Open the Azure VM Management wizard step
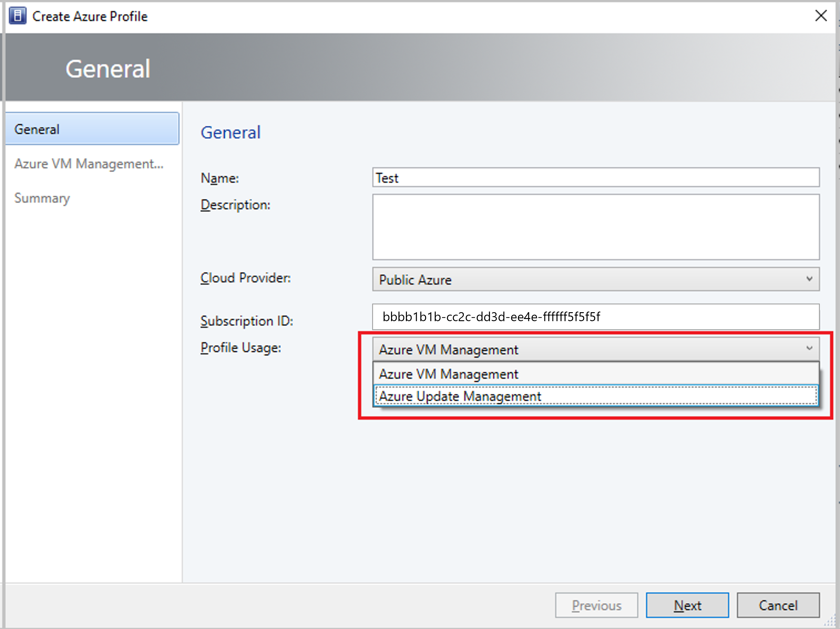 click(x=89, y=164)
